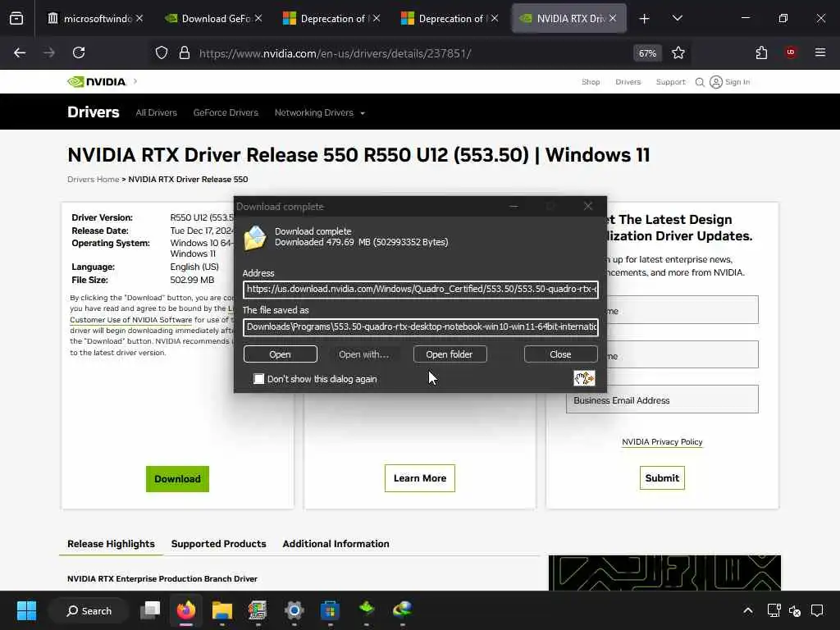Screen dimensions: 840x630
Task: Go back to the previous page
Action: [x=20, y=52]
